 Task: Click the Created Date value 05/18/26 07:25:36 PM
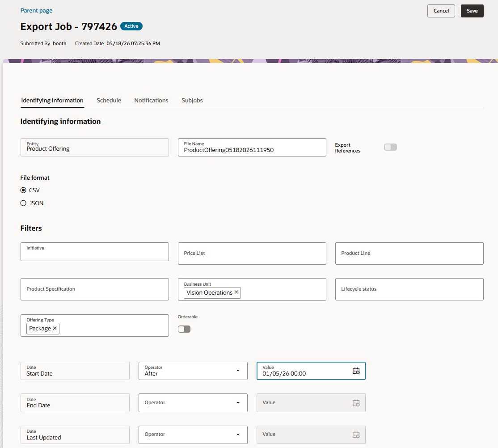coord(133,43)
